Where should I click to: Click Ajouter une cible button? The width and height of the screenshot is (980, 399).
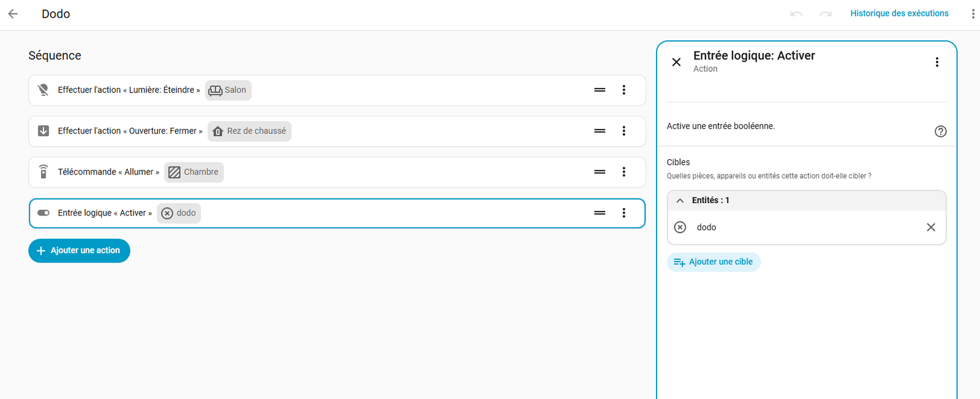coord(714,262)
